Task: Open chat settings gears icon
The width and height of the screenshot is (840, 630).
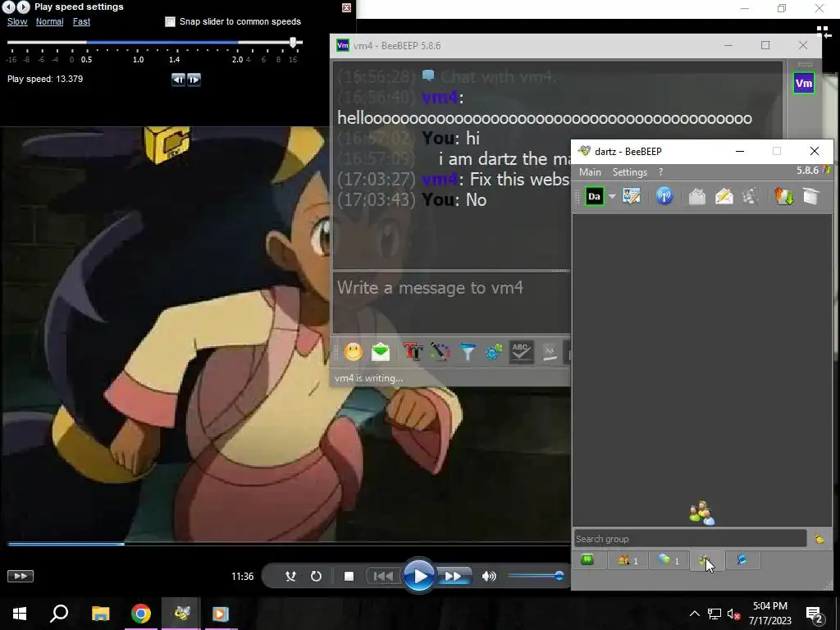Action: click(493, 352)
